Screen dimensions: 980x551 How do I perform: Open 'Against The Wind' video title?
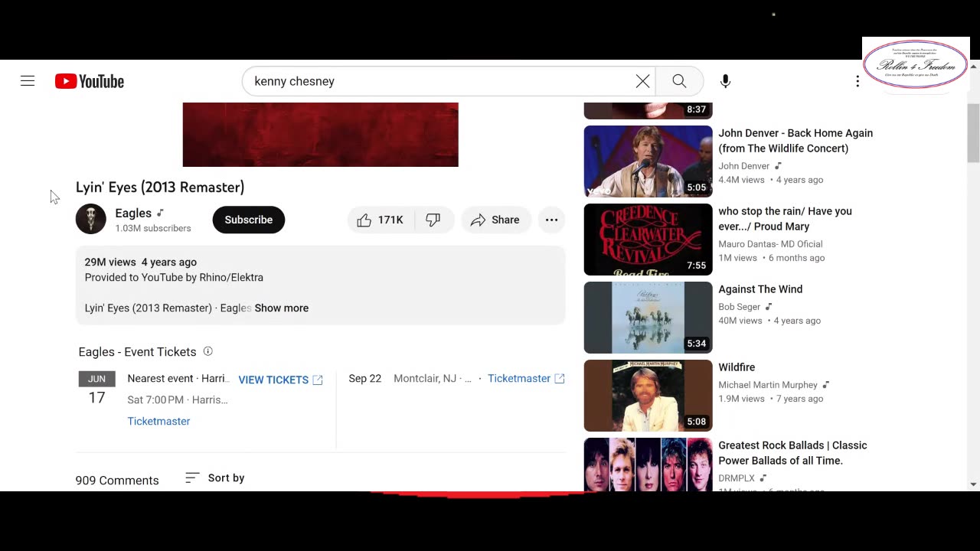[760, 289]
